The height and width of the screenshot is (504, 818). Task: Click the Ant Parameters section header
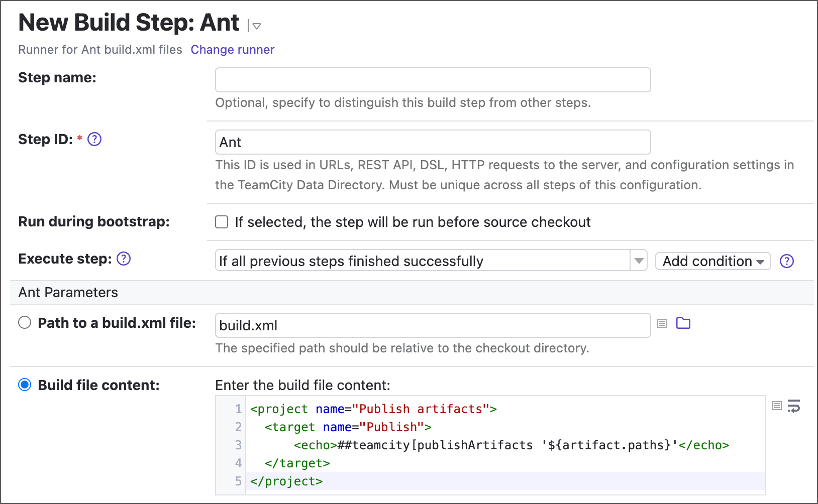[x=68, y=292]
